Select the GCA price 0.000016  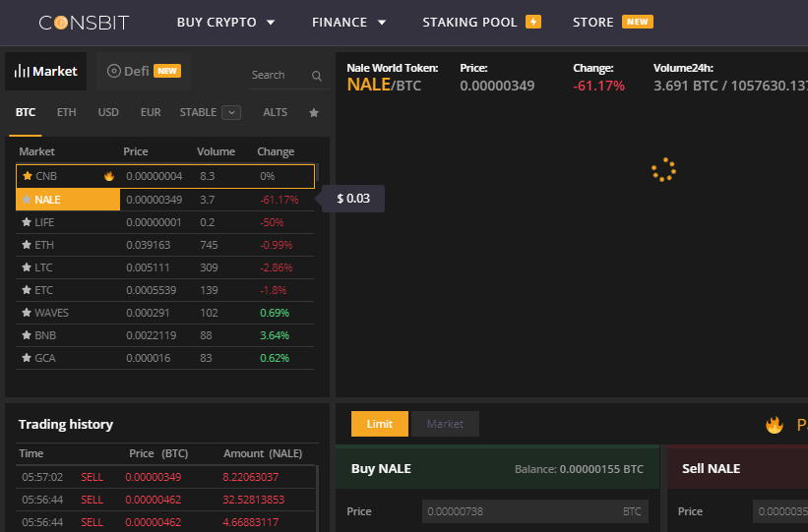tap(149, 359)
